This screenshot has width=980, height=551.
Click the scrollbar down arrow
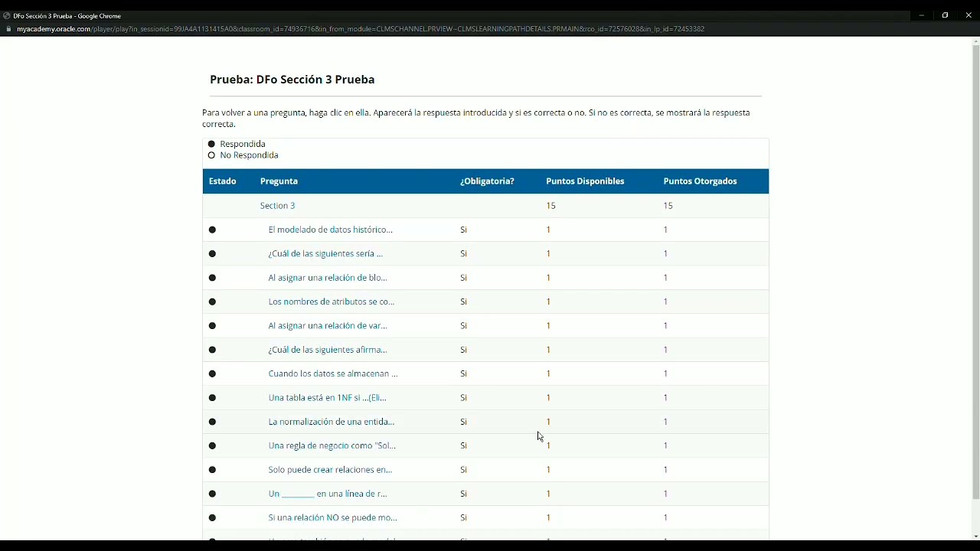(975, 536)
